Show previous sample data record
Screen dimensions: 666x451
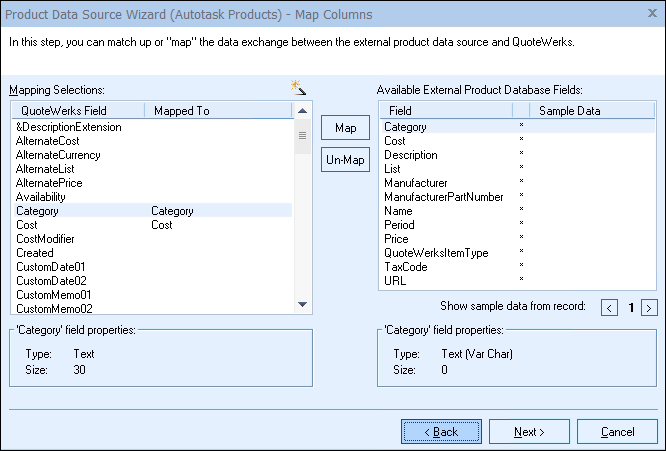(609, 308)
